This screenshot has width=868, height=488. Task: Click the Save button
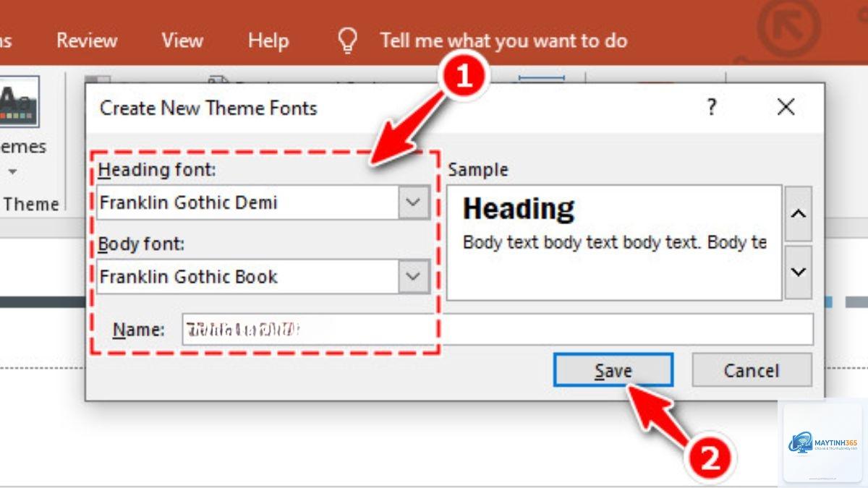coord(613,370)
